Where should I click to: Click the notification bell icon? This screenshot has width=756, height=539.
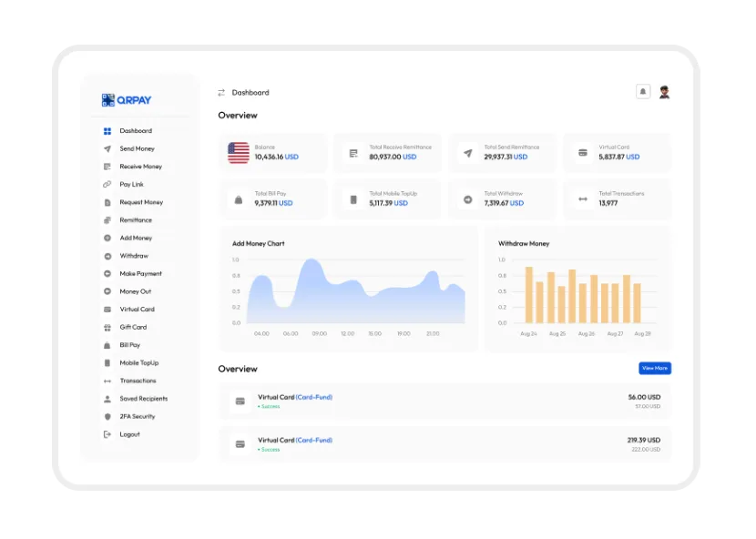tap(643, 92)
